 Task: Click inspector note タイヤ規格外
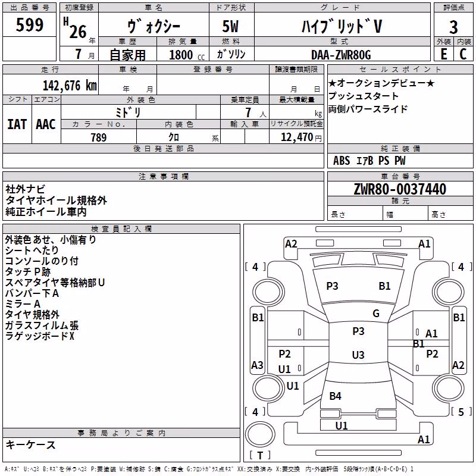pyautogui.click(x=32, y=315)
